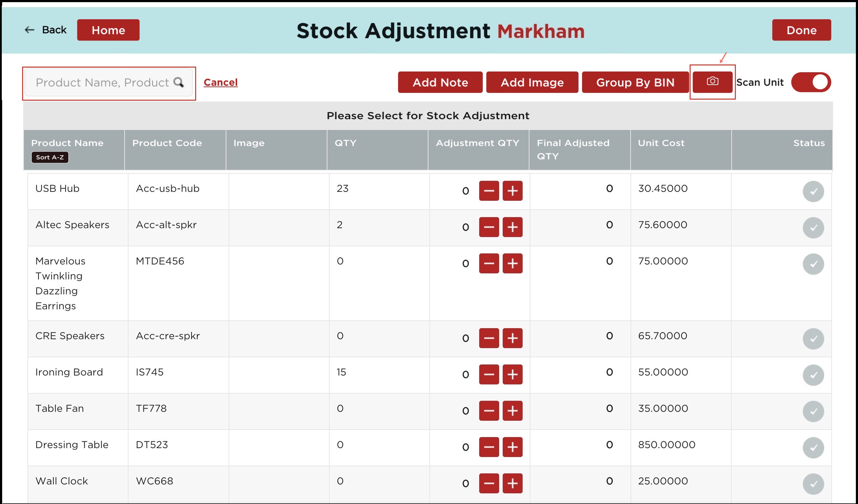Open the Home page
858x504 pixels.
point(108,30)
